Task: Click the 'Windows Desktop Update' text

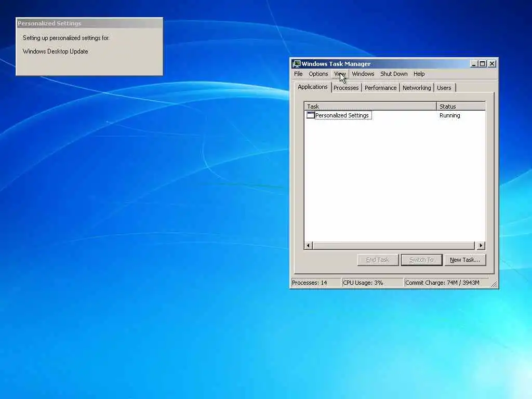Action: (x=55, y=51)
